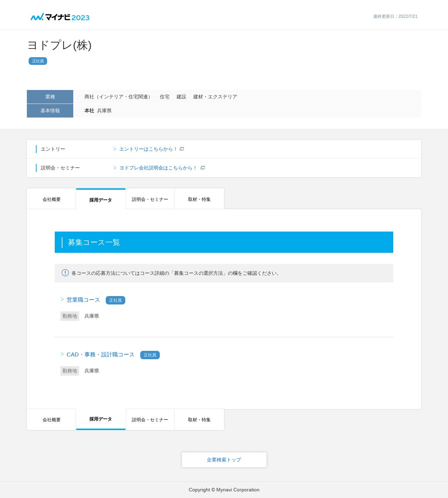Switch to bottom 会社概要 tab
The image size is (448, 498).
51,420
